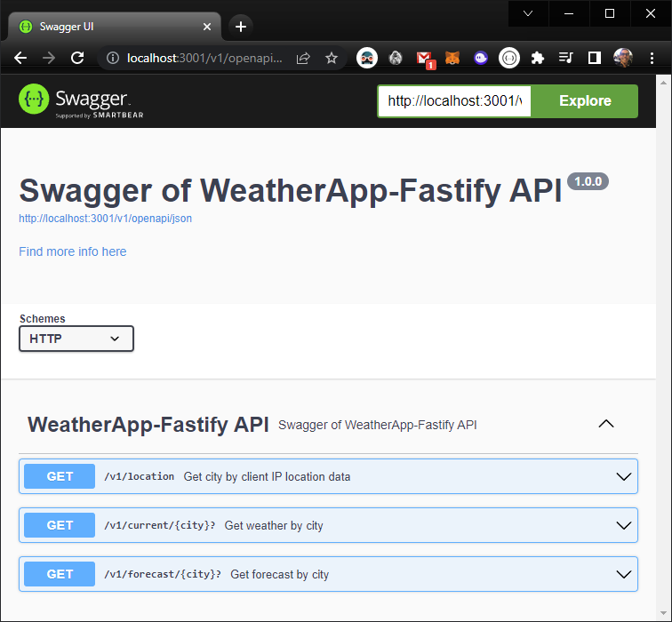The image size is (672, 622).
Task: View site information icon in address bar
Action: (113, 58)
